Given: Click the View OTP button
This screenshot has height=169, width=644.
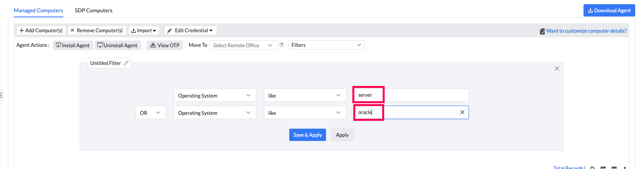Looking at the screenshot, I should click(x=165, y=45).
